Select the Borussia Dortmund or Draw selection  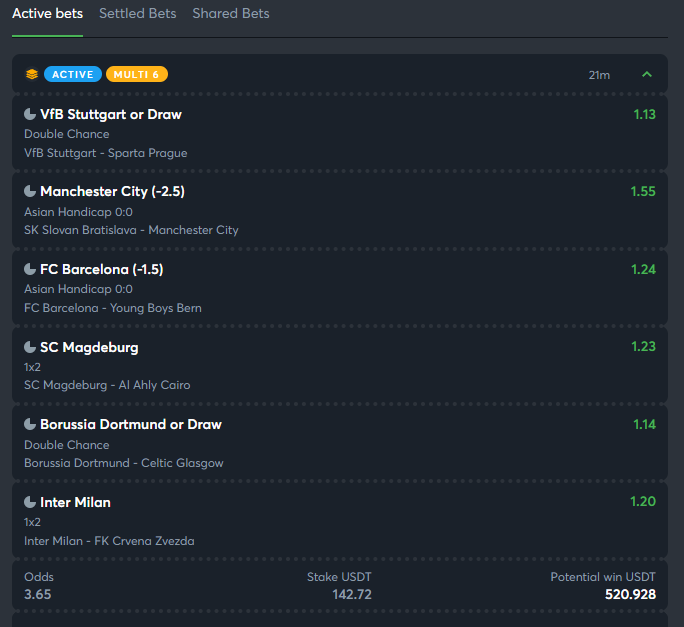131,425
